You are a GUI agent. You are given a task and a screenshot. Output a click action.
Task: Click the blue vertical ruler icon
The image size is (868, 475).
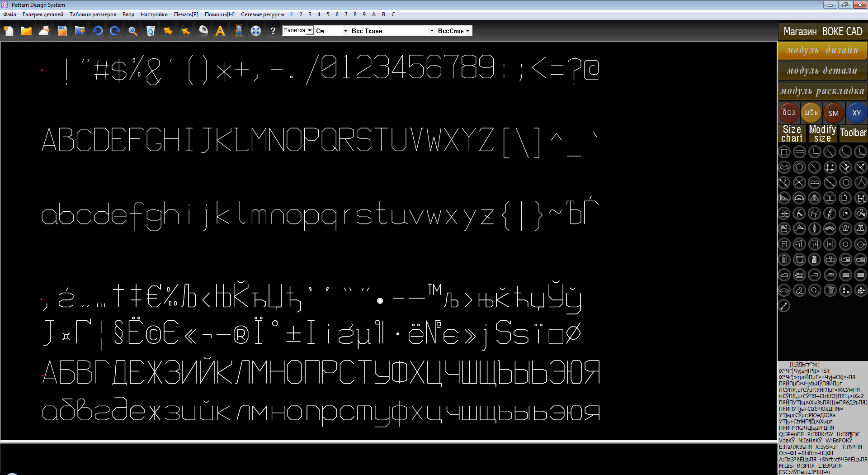239,31
